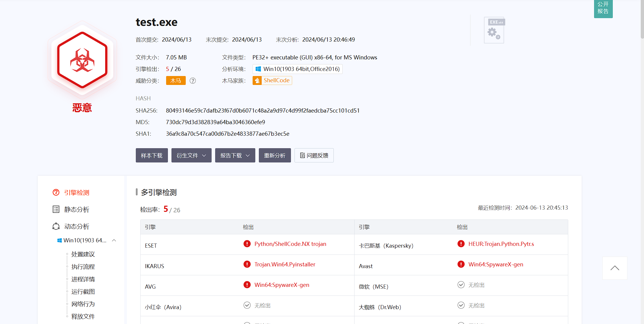Click the check icon in 大蜘蛛 (Dr.Web) row
The image size is (644, 324).
pos(461,305)
